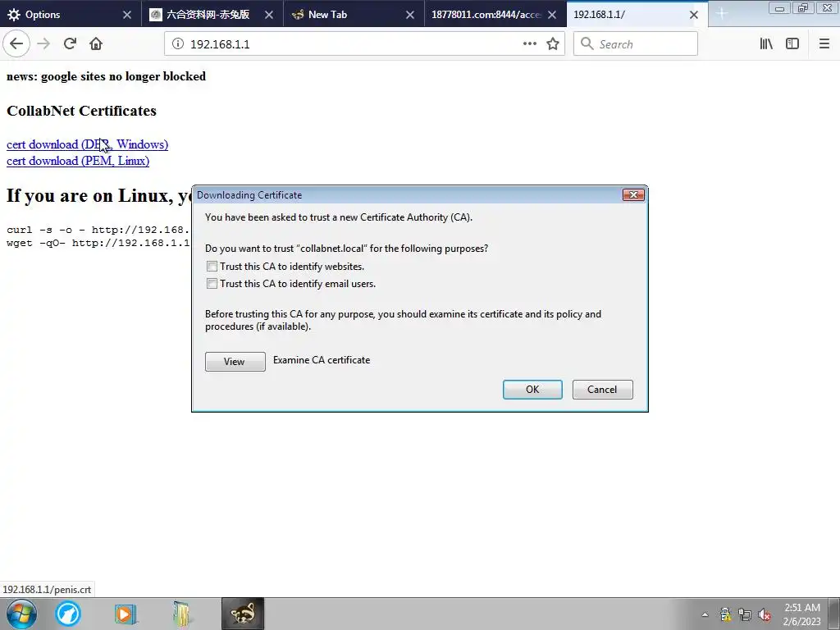Open the page actions three-dot menu

tap(529, 44)
